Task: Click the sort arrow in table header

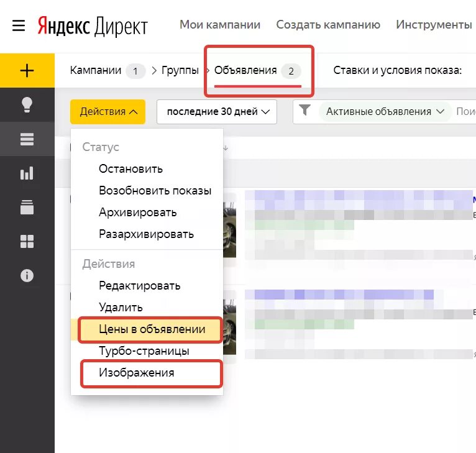Action: pyautogui.click(x=225, y=148)
